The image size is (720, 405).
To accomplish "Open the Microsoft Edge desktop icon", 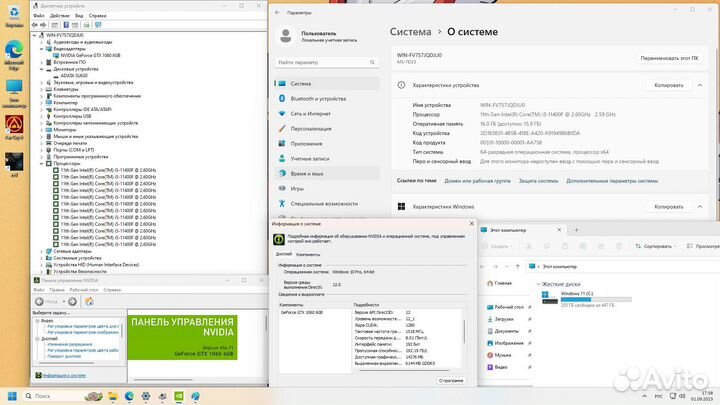I will pyautogui.click(x=14, y=55).
